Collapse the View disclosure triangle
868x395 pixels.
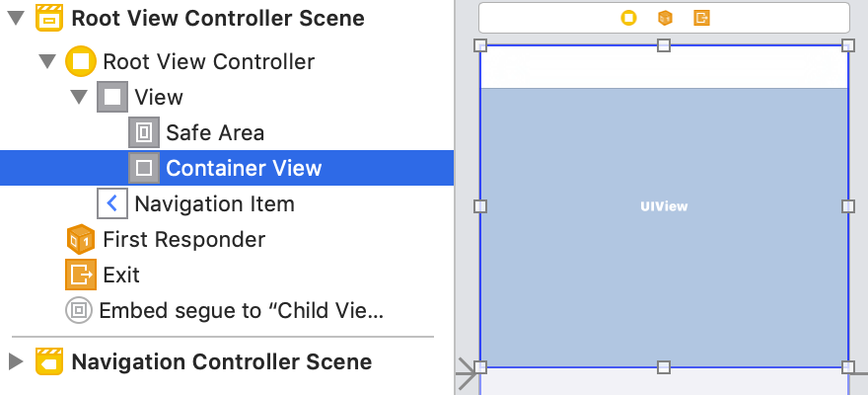[79, 97]
